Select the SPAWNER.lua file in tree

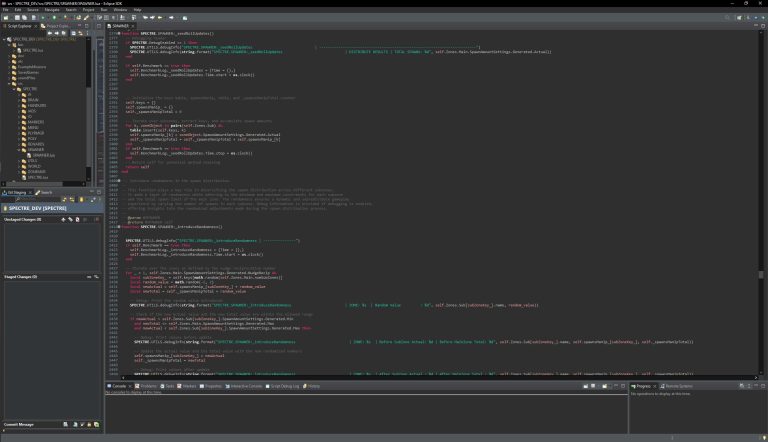tap(41, 155)
